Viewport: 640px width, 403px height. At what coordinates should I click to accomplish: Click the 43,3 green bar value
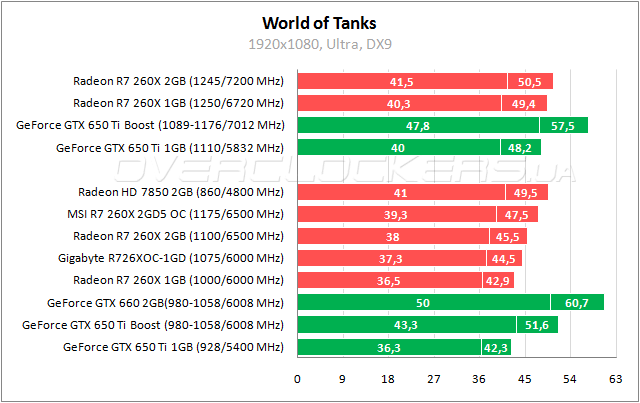[406, 325]
